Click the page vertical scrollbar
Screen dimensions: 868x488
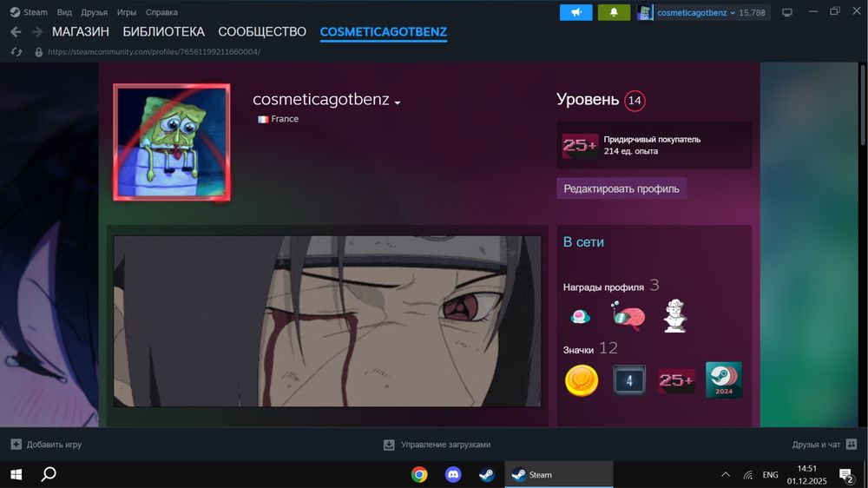point(863,105)
